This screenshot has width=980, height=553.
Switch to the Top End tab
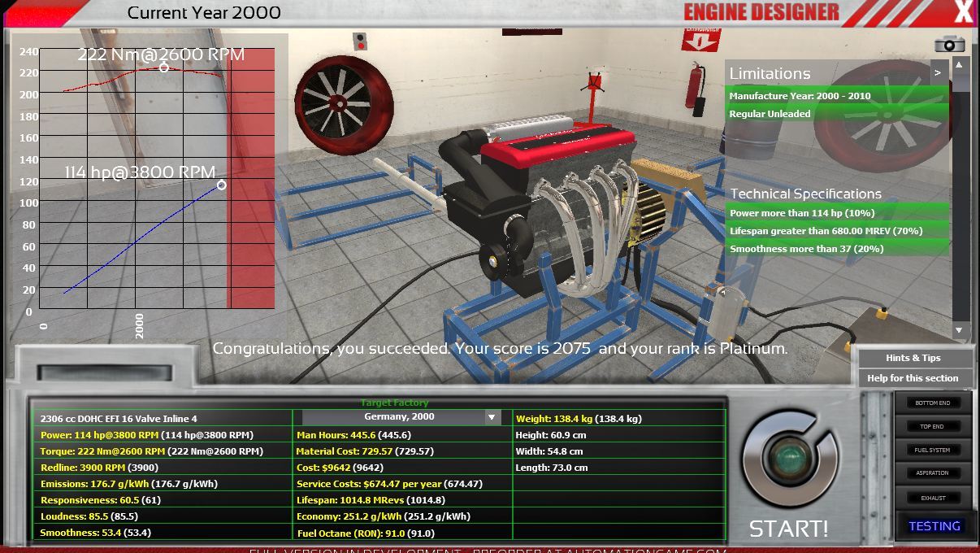pyautogui.click(x=932, y=426)
